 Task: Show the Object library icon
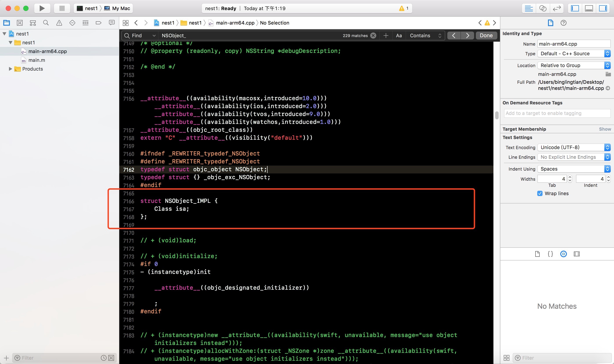[564, 254]
